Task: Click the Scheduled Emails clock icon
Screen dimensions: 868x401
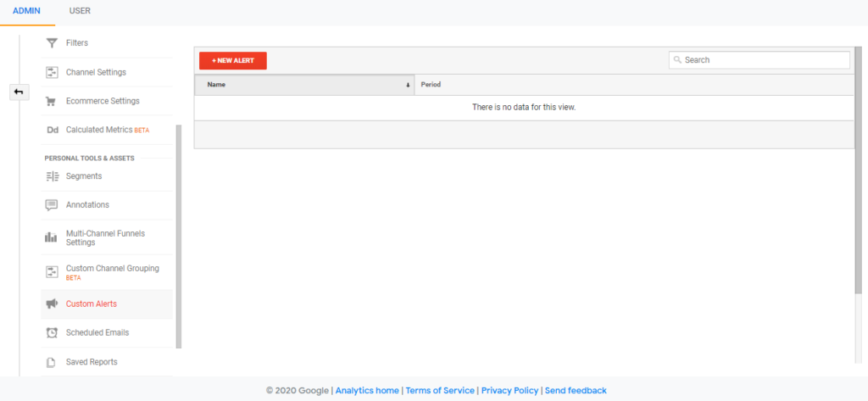Action: point(52,333)
